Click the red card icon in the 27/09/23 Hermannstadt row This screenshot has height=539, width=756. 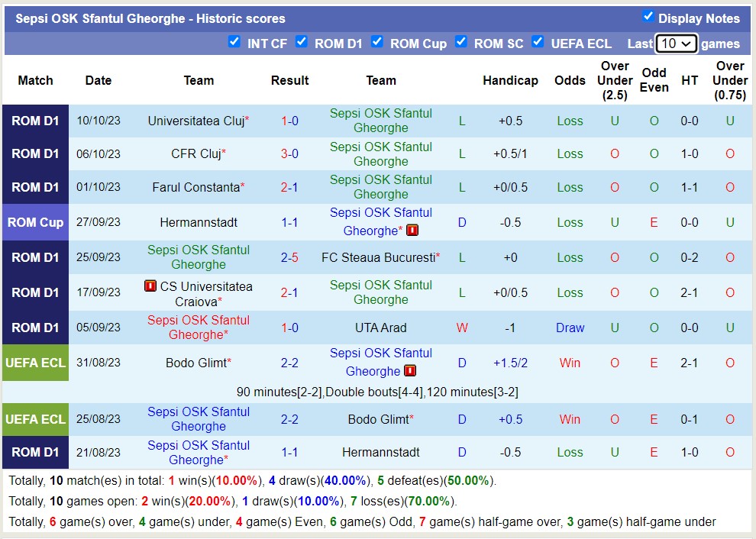pos(412,231)
